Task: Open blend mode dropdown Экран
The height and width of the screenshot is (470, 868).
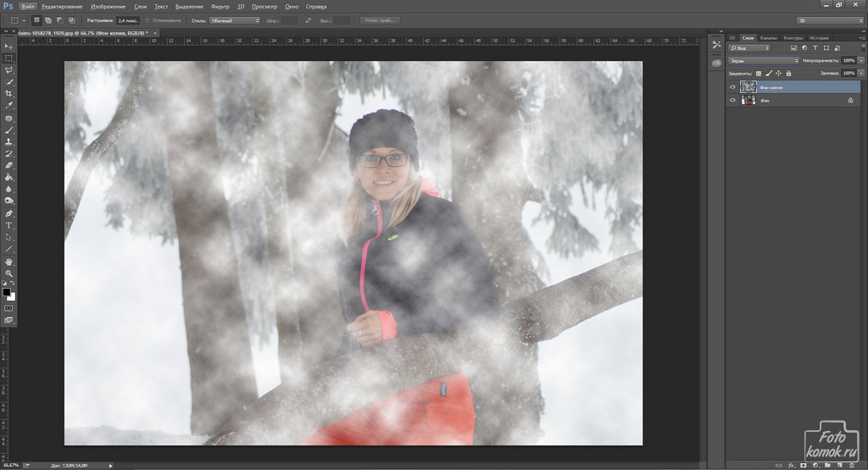Action: pyautogui.click(x=764, y=61)
